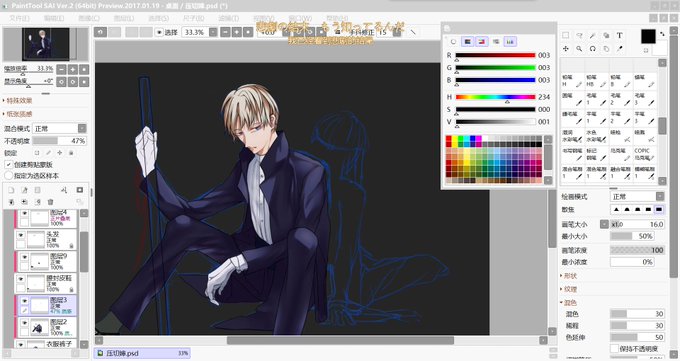The width and height of the screenshot is (680, 361).
Task: Select the move layer tool
Action: (566, 49)
